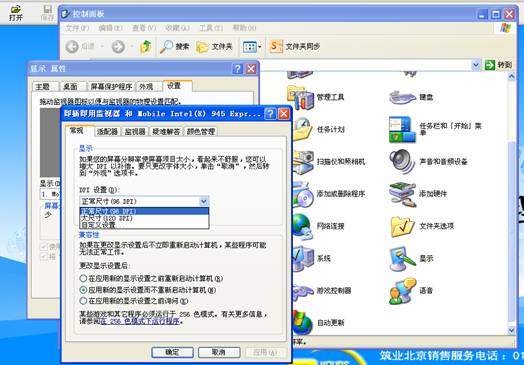Open the 文件夹选项 folder icon
524x365 pixels.
(402, 226)
